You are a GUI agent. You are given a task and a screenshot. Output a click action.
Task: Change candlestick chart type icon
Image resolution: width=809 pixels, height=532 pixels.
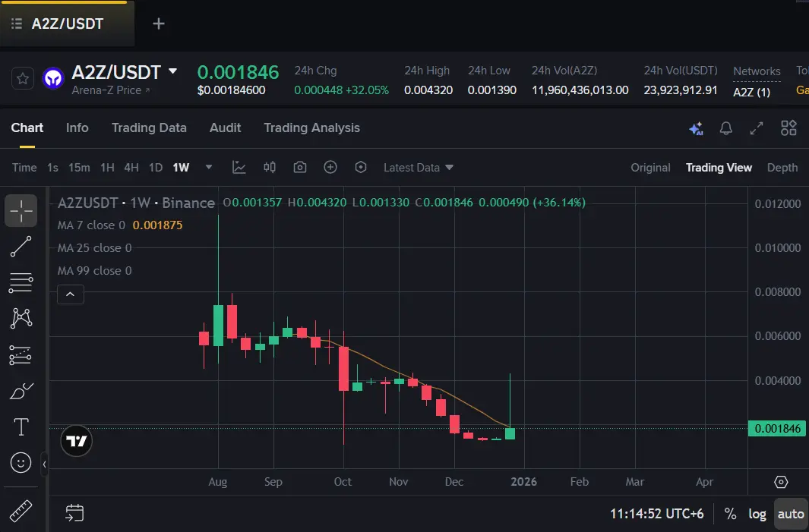pos(270,167)
